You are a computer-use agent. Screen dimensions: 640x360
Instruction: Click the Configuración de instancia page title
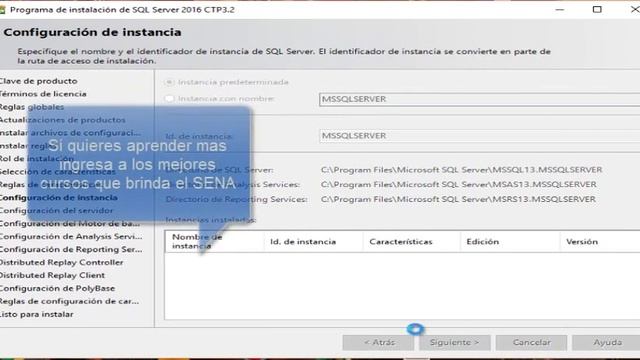92,32
